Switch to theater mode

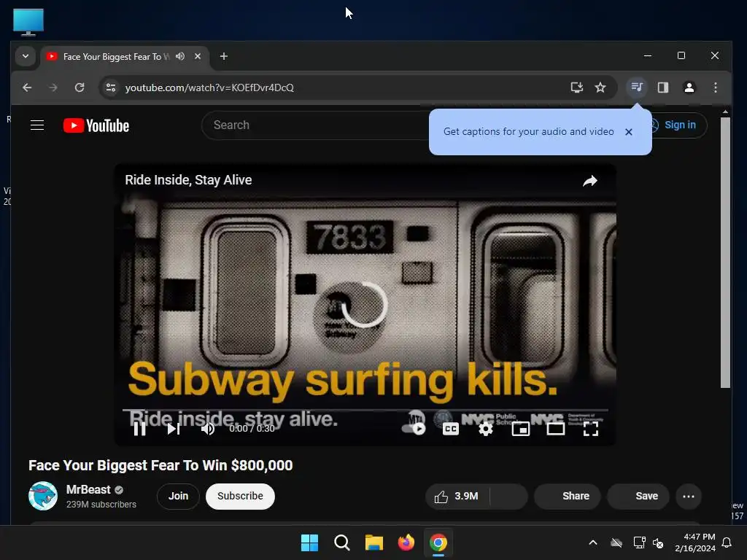point(555,429)
